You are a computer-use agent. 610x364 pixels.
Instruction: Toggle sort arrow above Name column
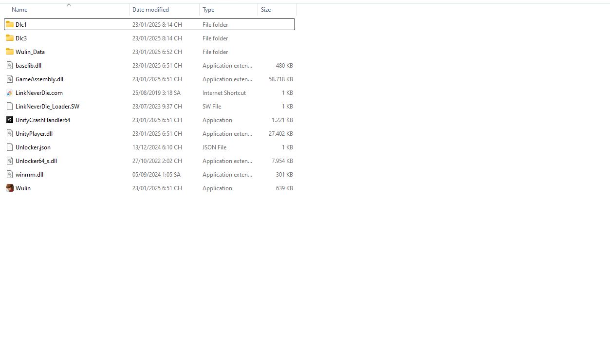click(69, 4)
